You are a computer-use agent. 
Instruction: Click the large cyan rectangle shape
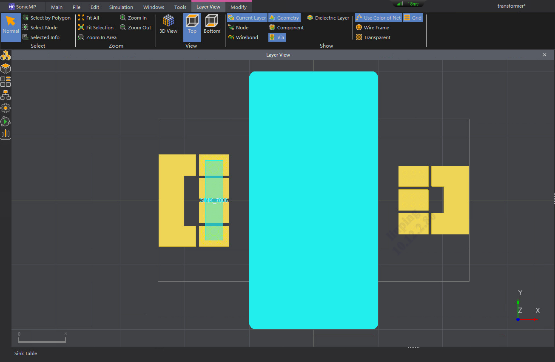(314, 200)
